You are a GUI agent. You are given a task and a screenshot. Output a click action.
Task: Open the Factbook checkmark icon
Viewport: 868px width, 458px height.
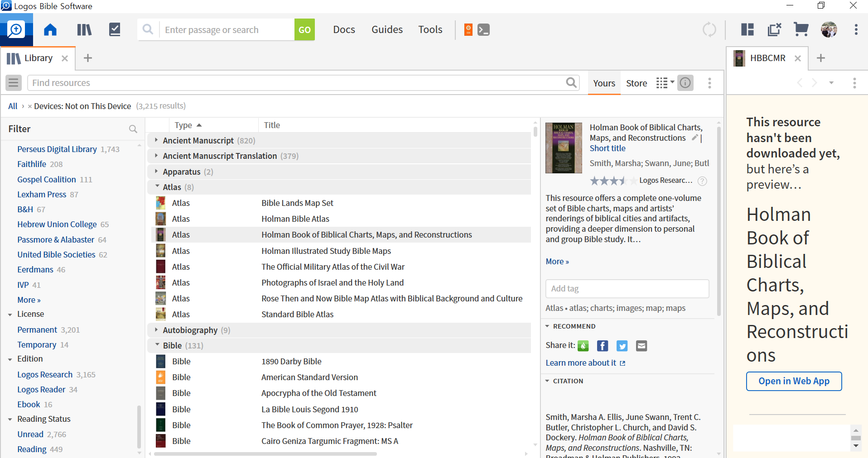pos(115,30)
